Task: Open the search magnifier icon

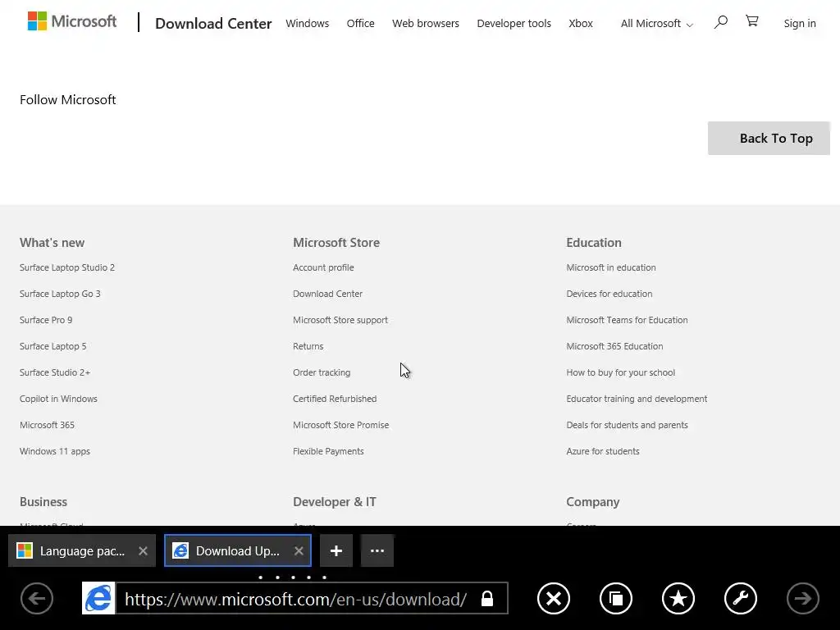Action: coord(720,22)
